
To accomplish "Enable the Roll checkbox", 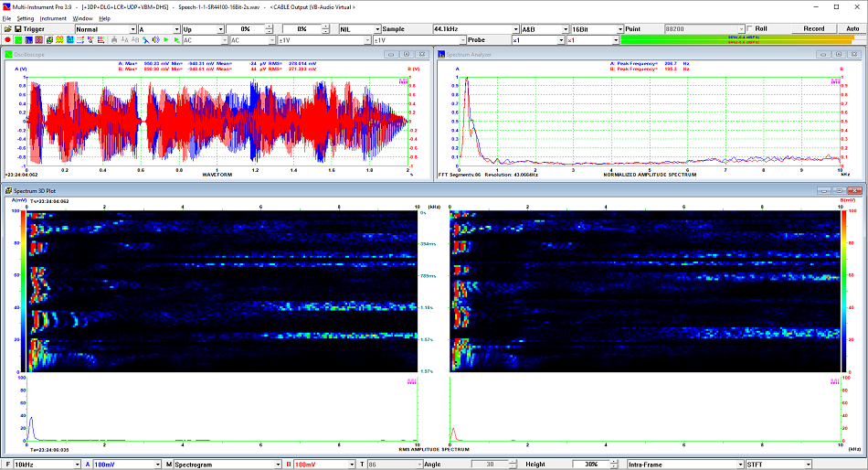I will click(x=750, y=28).
